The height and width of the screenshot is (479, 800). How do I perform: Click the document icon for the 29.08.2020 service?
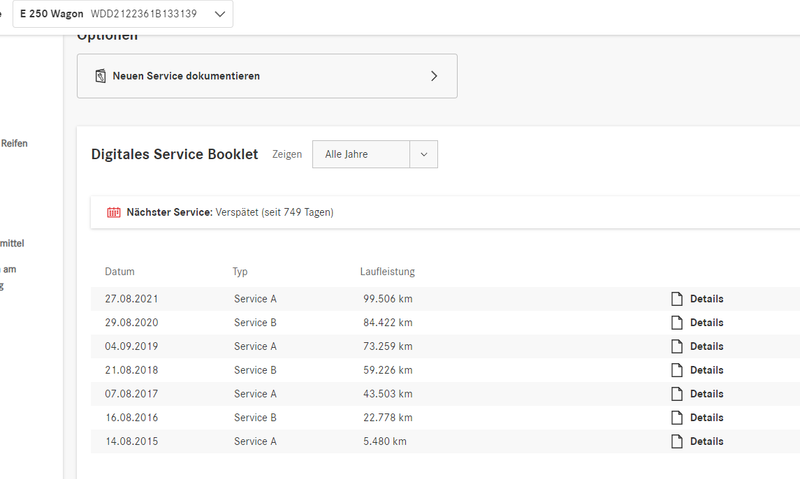point(677,322)
